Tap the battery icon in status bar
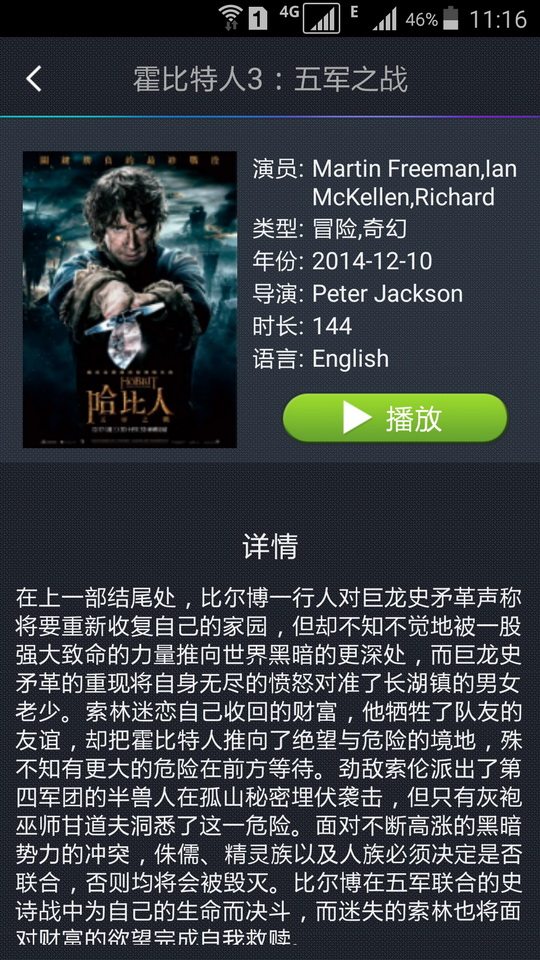 [451, 18]
